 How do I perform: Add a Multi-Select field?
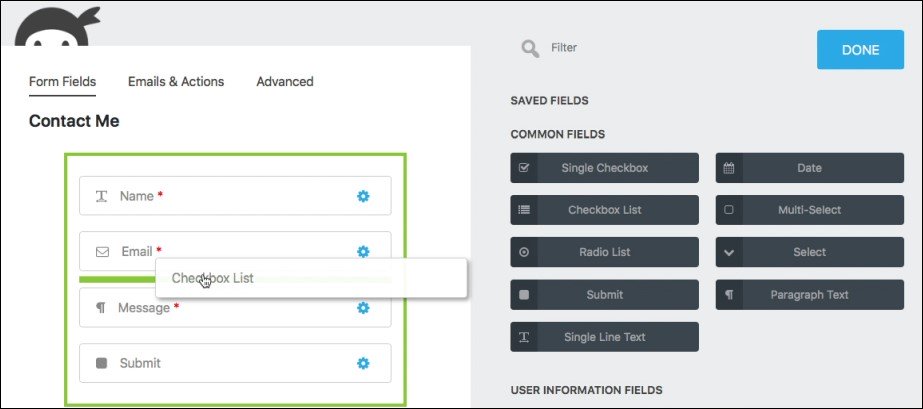pyautogui.click(x=809, y=210)
